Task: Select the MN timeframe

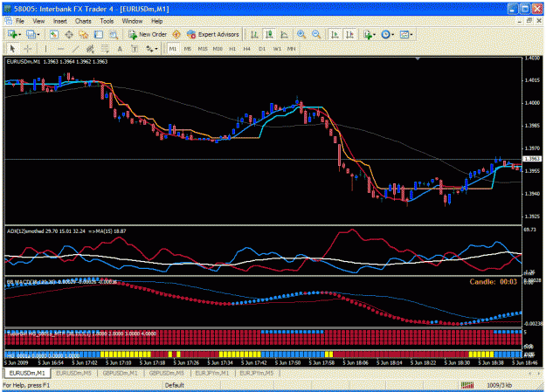Action: coord(292,49)
